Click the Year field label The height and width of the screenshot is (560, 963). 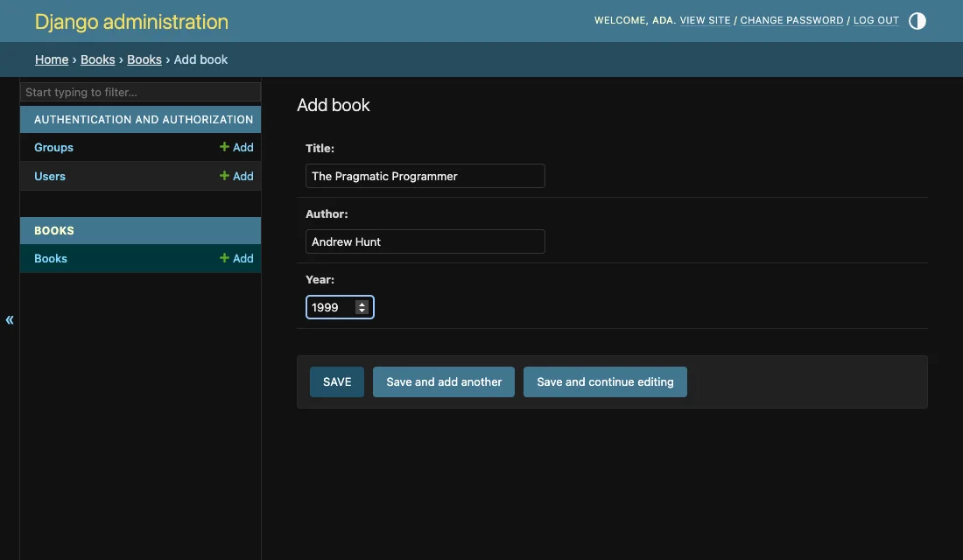(320, 279)
